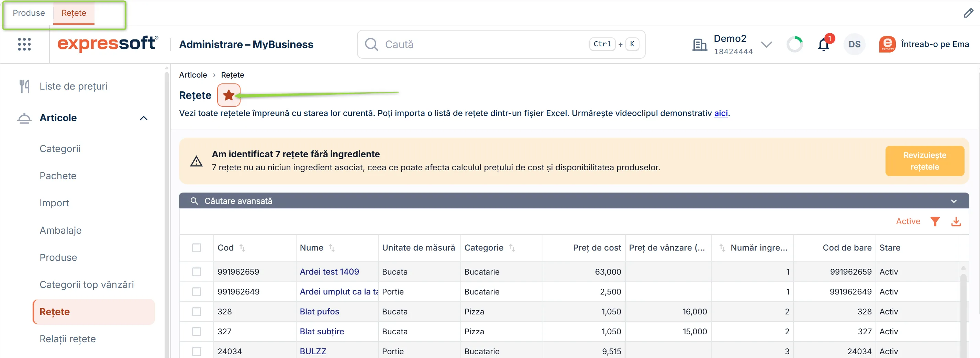980x358 pixels.
Task: Sort by the Categorie column arrows
Action: [x=512, y=248]
